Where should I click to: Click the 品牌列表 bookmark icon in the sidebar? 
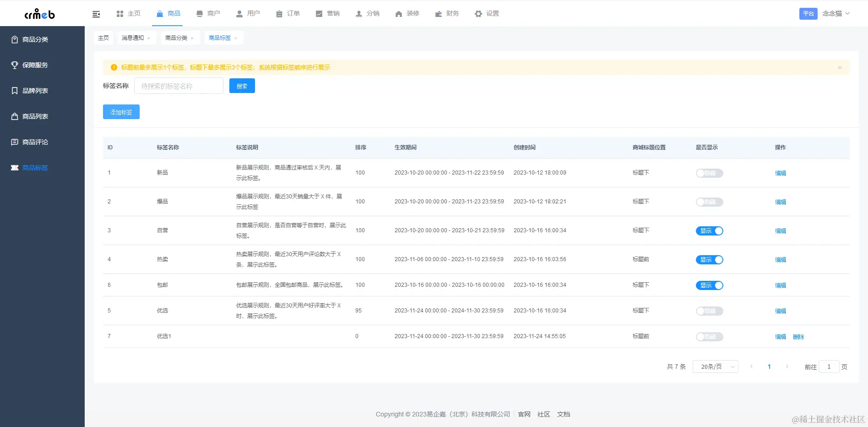15,91
